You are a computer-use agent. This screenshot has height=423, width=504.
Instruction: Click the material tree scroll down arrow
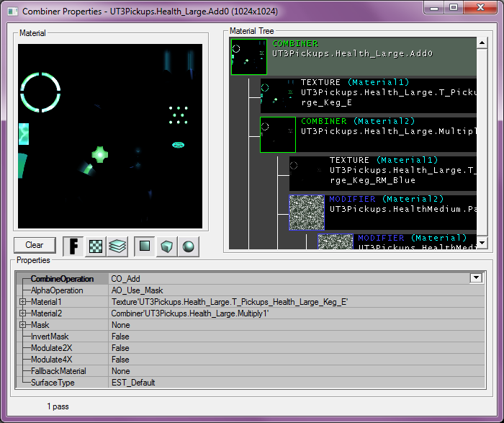coord(482,243)
